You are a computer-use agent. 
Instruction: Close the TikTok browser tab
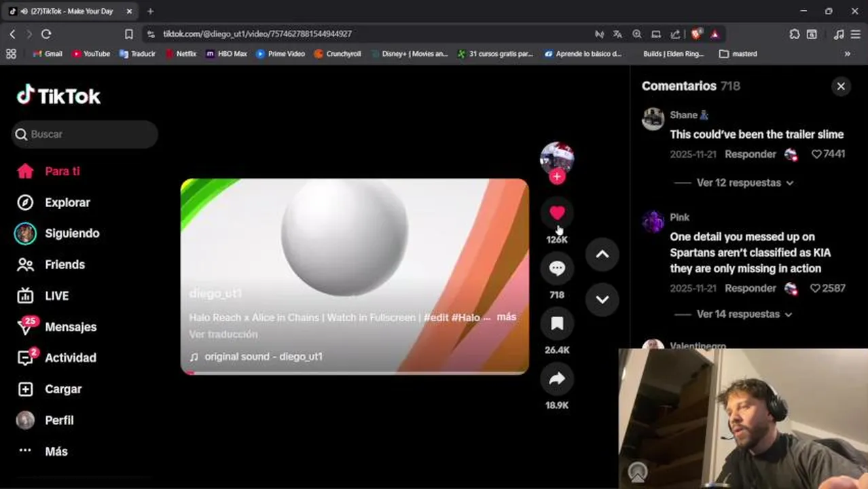tap(129, 12)
